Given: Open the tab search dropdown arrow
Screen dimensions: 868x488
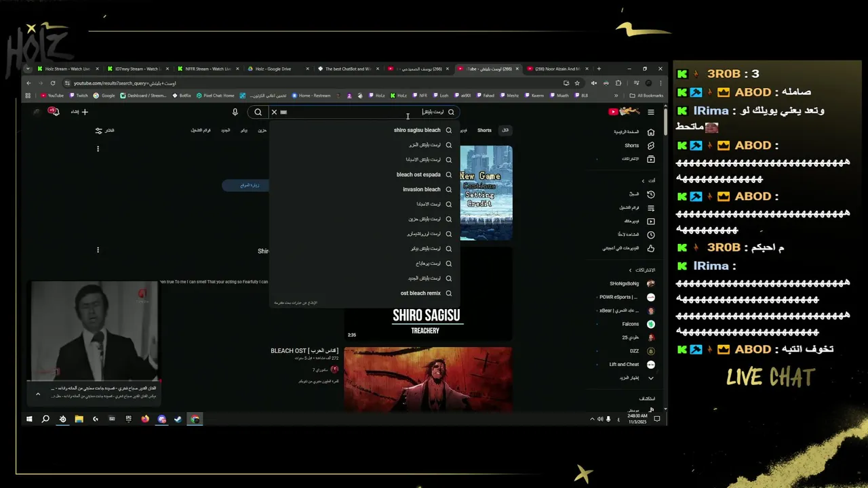Looking at the screenshot, I should tap(28, 68).
